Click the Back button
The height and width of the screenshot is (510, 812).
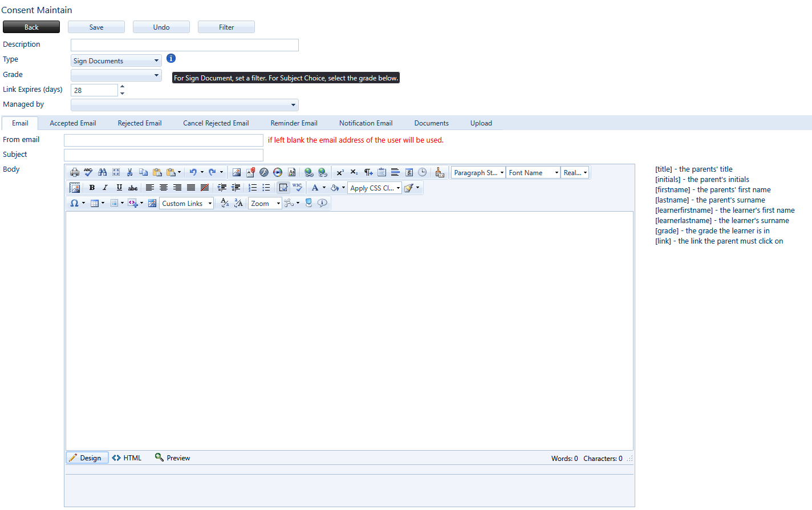point(31,27)
